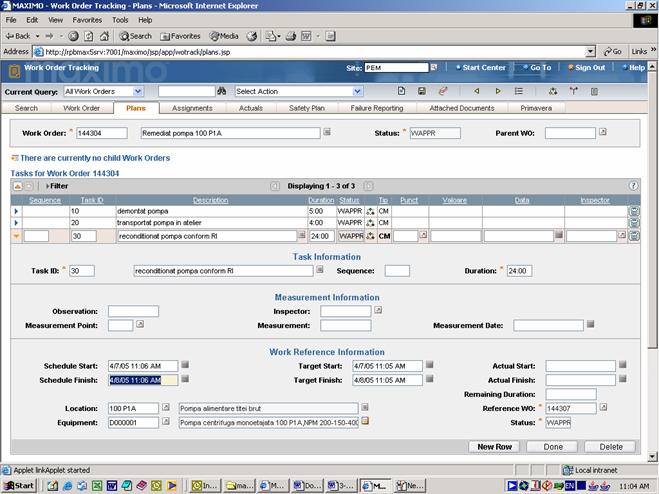Click the browser Go button
Image resolution: width=659 pixels, height=494 pixels.
[x=612, y=52]
